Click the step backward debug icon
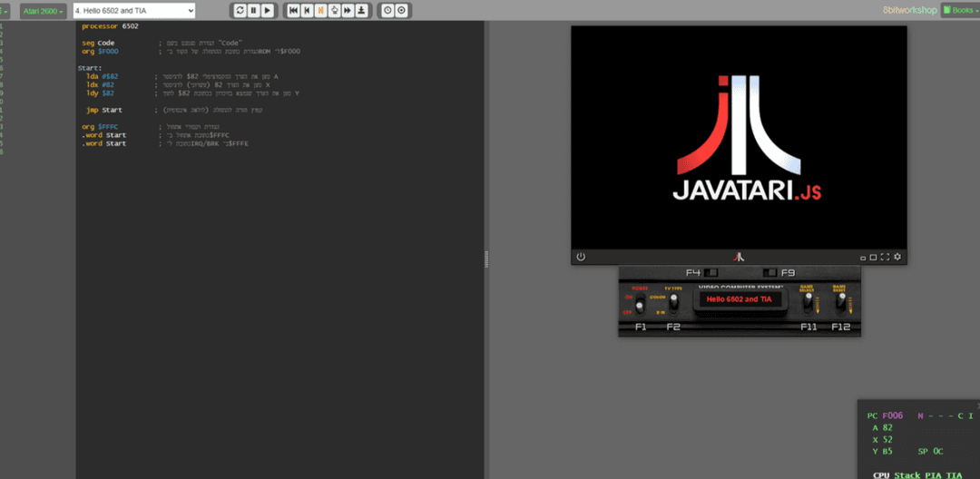Image resolution: width=980 pixels, height=479 pixels. click(x=307, y=11)
